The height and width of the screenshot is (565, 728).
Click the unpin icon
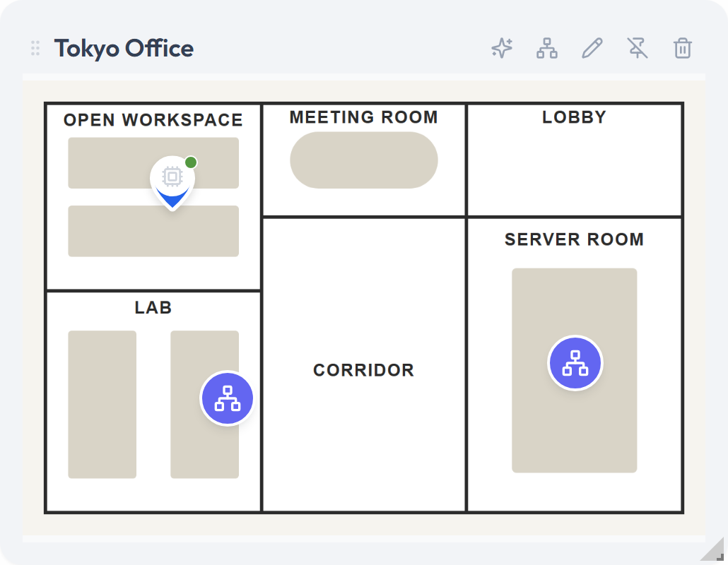[x=638, y=48]
